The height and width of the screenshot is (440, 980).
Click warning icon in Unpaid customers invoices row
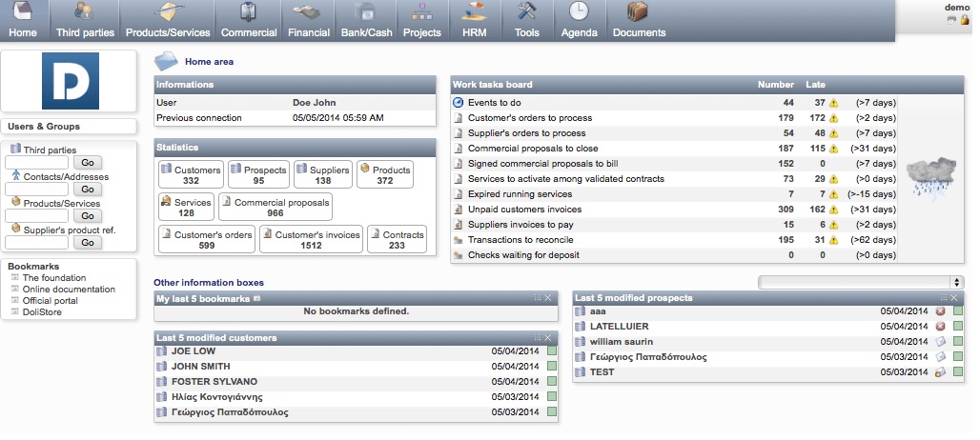click(834, 210)
